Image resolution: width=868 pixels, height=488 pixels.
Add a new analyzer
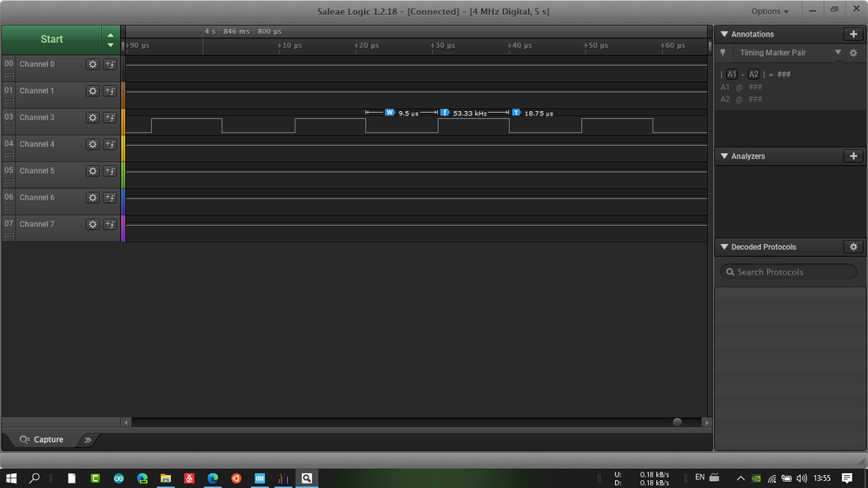click(x=853, y=156)
